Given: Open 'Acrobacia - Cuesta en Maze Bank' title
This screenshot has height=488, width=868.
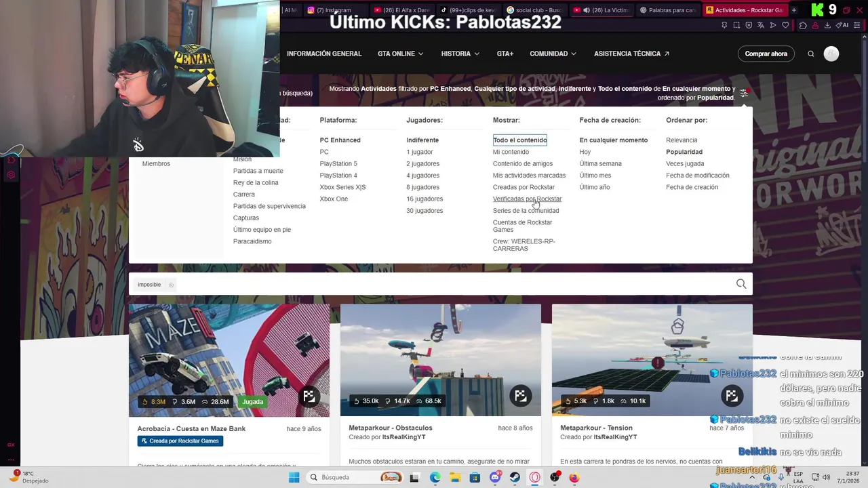Looking at the screenshot, I should (191, 429).
